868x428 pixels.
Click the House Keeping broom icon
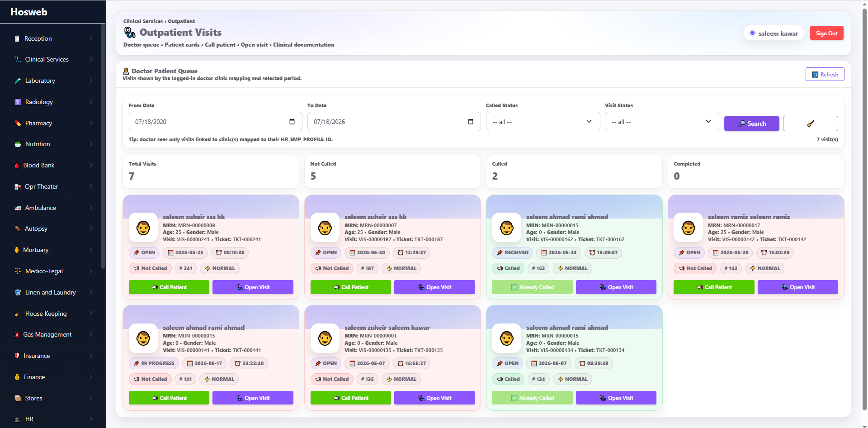[x=18, y=314]
